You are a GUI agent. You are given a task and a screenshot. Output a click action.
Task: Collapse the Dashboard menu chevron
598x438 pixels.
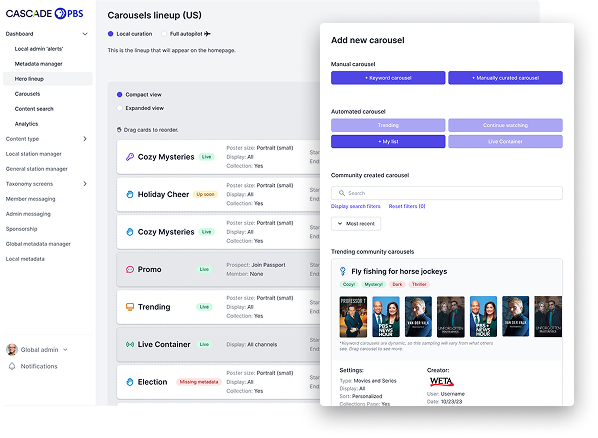[85, 34]
